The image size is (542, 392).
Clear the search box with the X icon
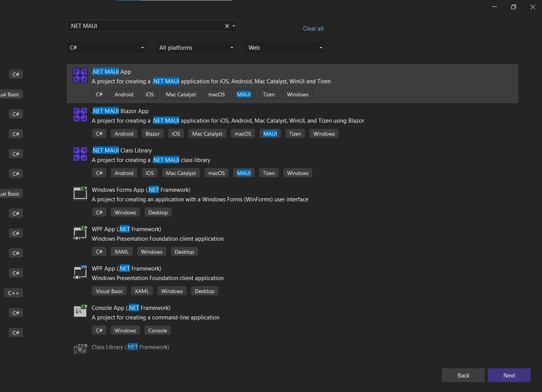[227, 26]
